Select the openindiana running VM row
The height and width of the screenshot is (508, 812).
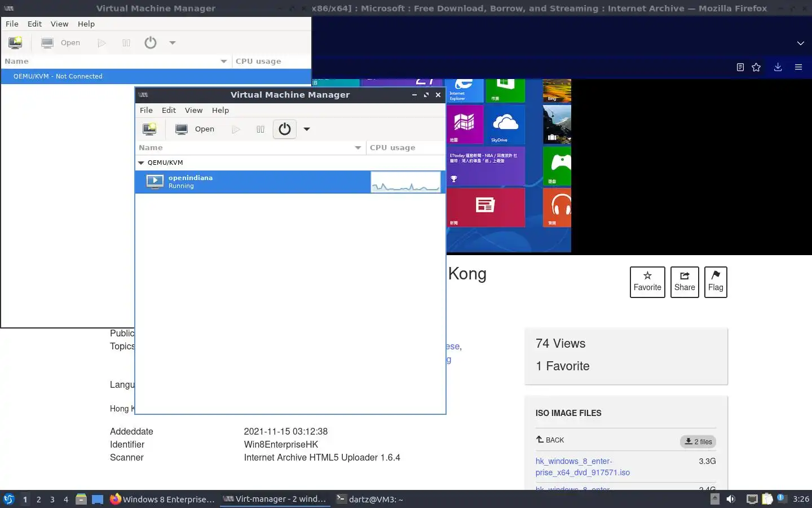(x=290, y=182)
